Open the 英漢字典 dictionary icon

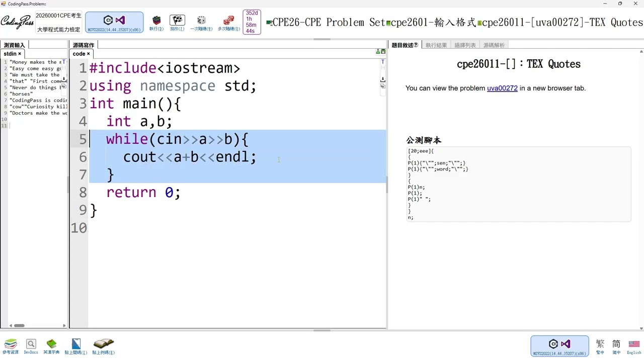(51, 346)
